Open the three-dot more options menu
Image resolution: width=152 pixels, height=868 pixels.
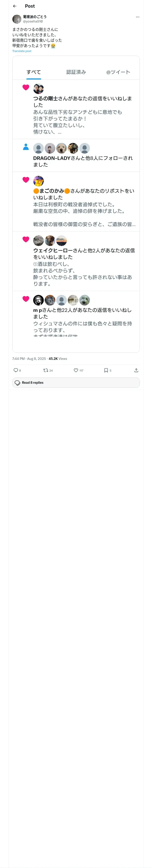pos(138,17)
